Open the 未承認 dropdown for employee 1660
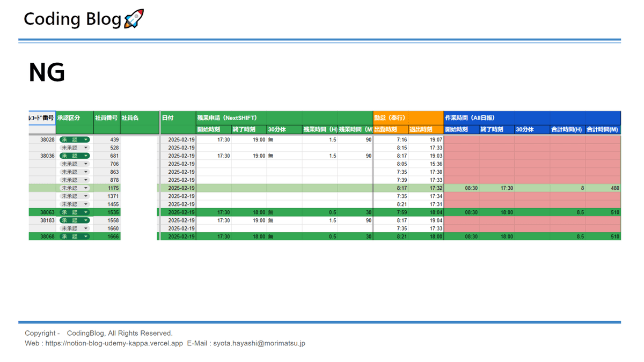 (86, 228)
